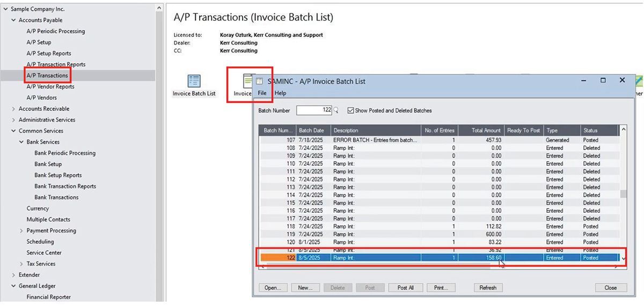644x306 pixels.
Task: Collapse the Accounts Payable node
Action: [x=13, y=20]
